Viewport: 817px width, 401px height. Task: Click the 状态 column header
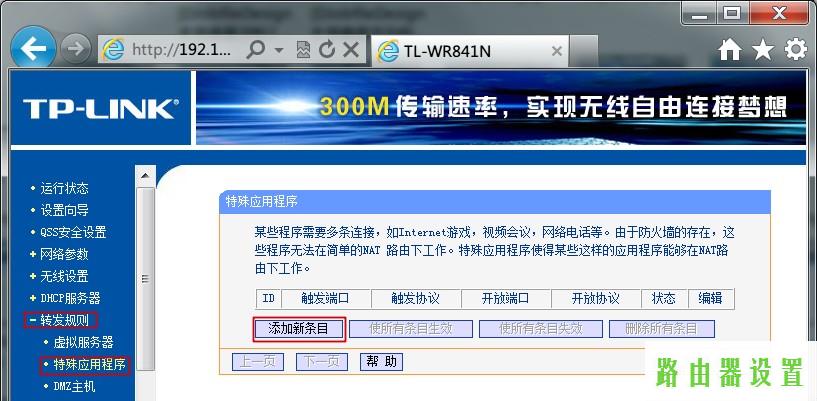click(x=664, y=299)
